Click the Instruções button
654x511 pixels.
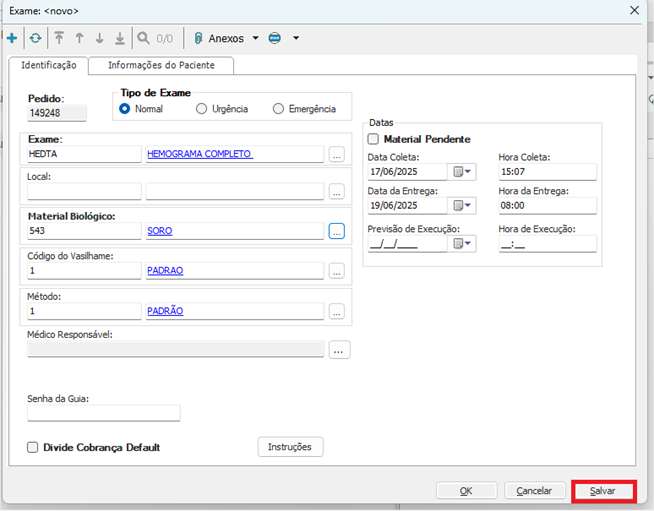pos(290,447)
